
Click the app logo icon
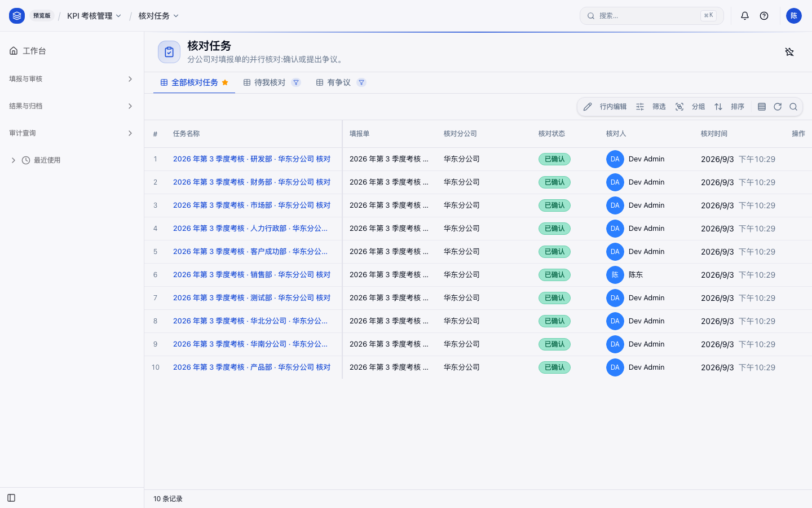[17, 16]
